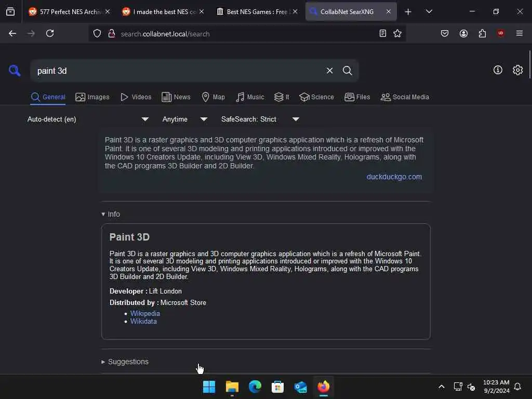Select the It search category
Viewport: 532px width, 399px height.
click(x=282, y=97)
